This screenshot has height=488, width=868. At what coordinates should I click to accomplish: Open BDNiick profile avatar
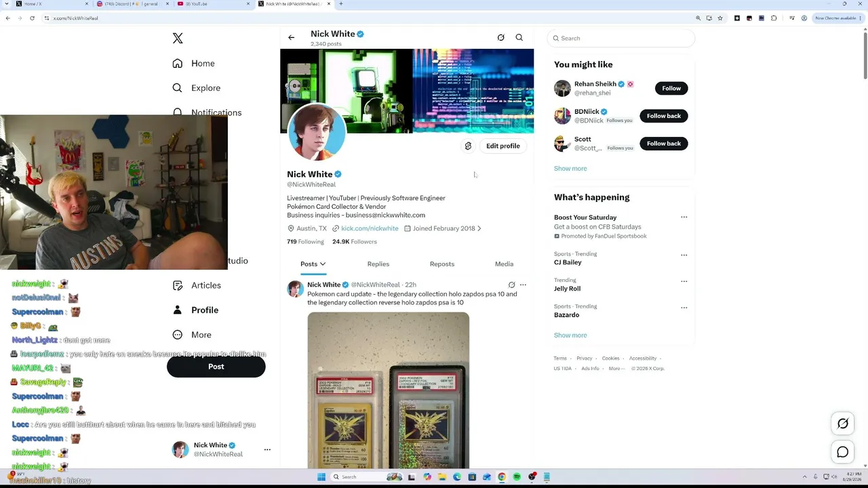pyautogui.click(x=563, y=116)
